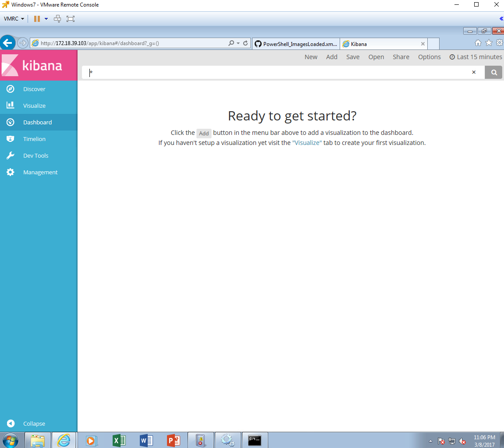Click Save in the dashboard menu
The image size is (504, 448).
coord(353,57)
